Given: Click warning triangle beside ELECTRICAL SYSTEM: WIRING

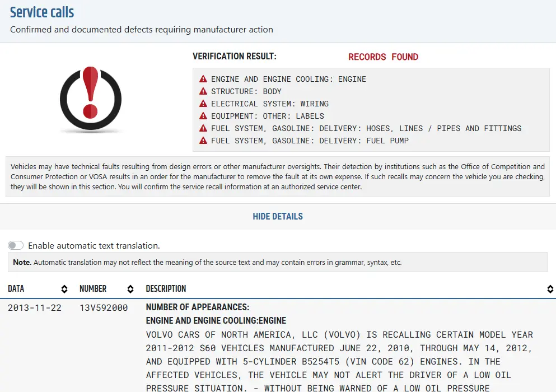Looking at the screenshot, I should coord(203,104).
